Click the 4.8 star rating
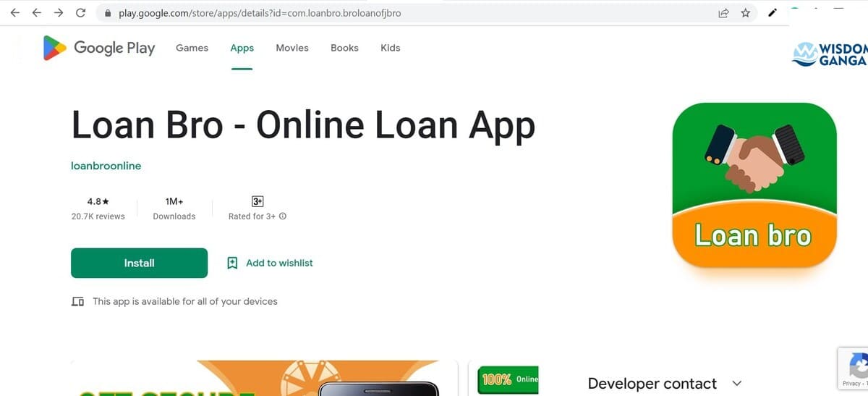Image resolution: width=868 pixels, height=396 pixels. pos(98,202)
